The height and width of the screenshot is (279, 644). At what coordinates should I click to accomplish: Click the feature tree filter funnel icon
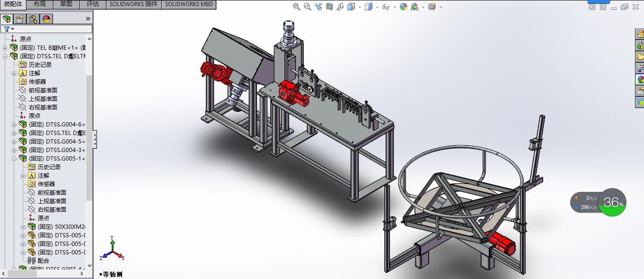pos(7,29)
